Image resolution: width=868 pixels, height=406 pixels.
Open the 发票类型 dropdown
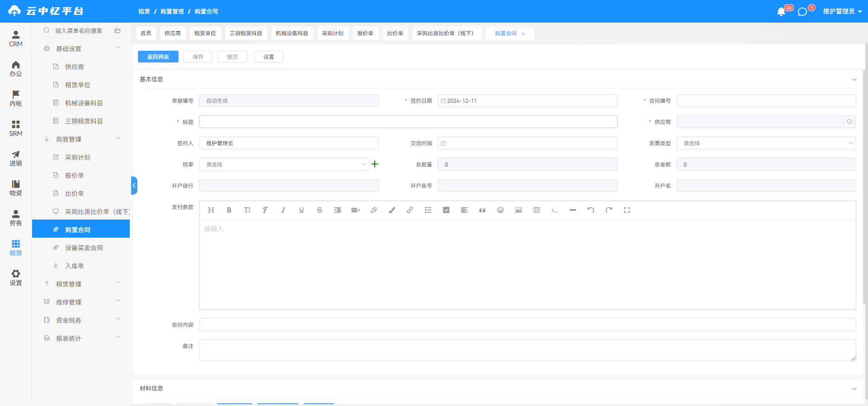point(766,143)
